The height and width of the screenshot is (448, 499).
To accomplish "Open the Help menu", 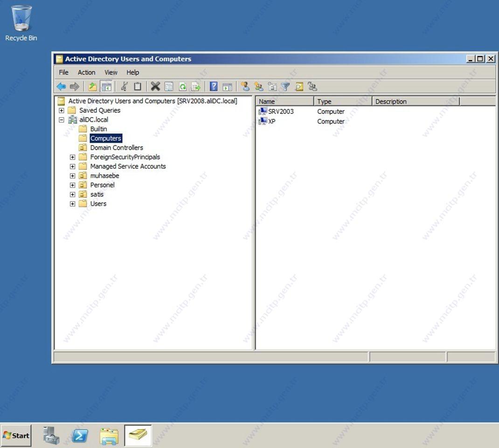I will point(133,73).
